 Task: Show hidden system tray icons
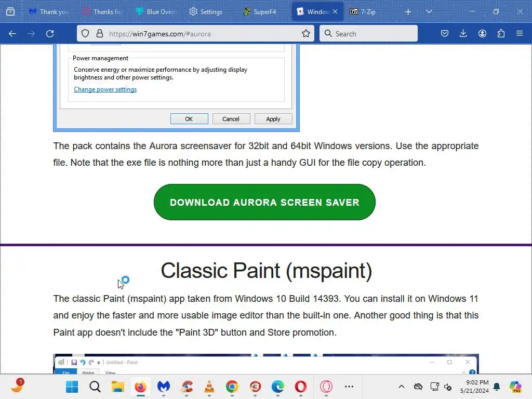402,387
